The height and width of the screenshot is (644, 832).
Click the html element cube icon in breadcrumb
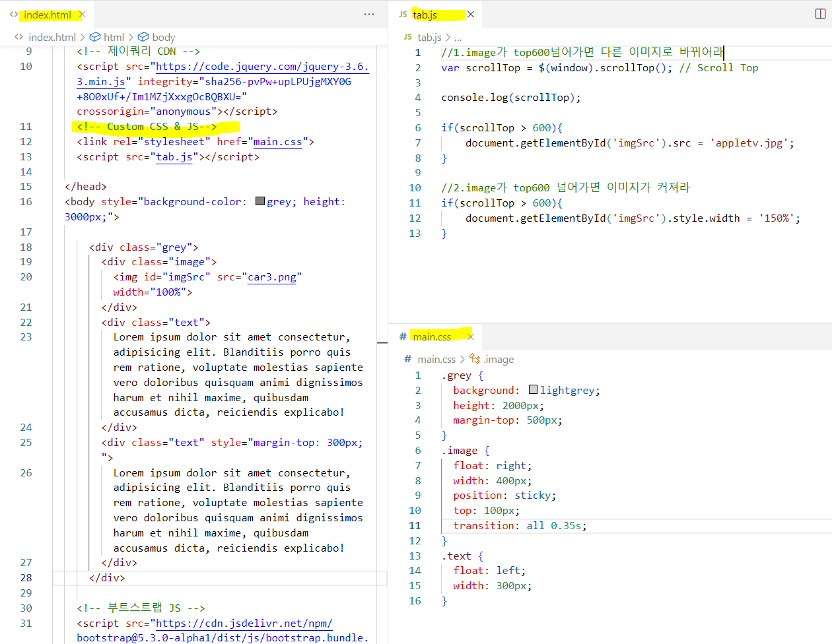coord(95,37)
